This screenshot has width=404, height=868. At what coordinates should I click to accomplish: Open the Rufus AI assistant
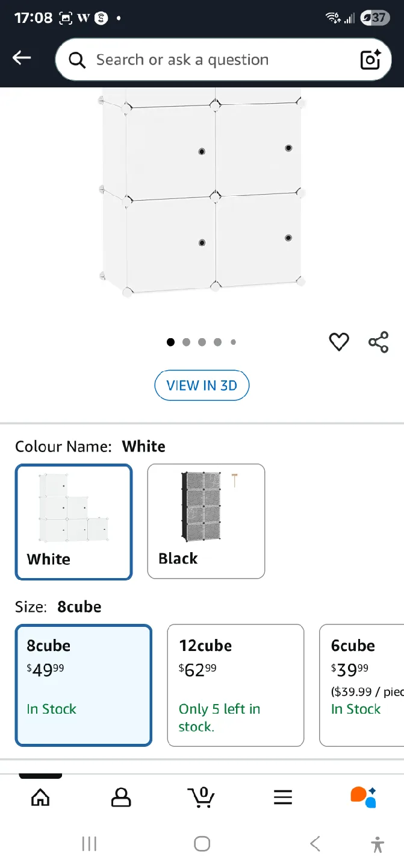click(x=363, y=797)
